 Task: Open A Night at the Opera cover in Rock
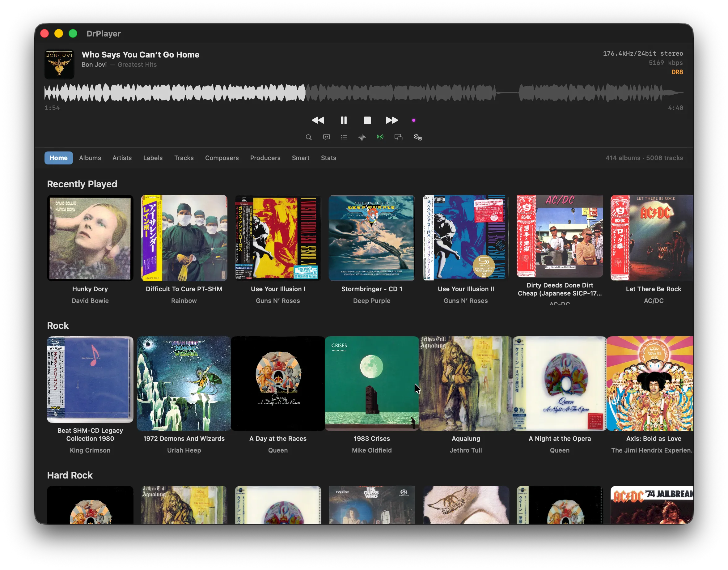pos(560,383)
